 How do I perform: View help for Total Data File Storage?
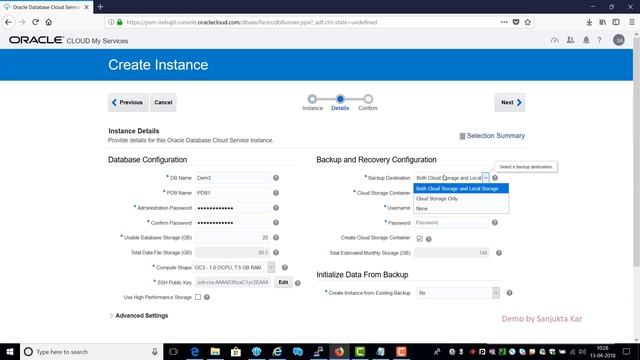[276, 253]
